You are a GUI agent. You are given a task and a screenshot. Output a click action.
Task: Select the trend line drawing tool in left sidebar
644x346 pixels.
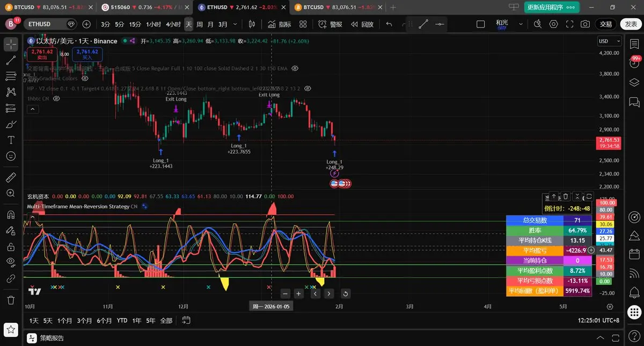(11, 61)
